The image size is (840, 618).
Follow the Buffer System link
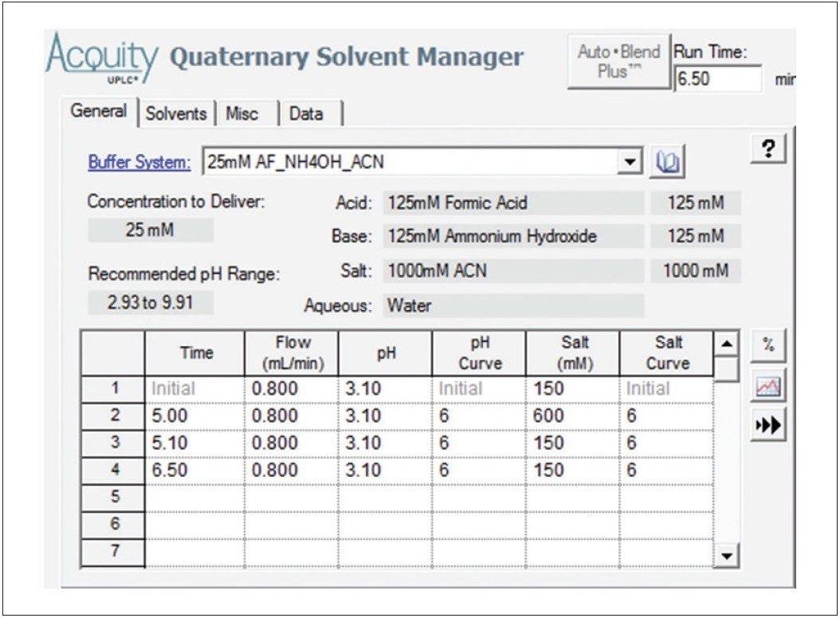pyautogui.click(x=139, y=161)
